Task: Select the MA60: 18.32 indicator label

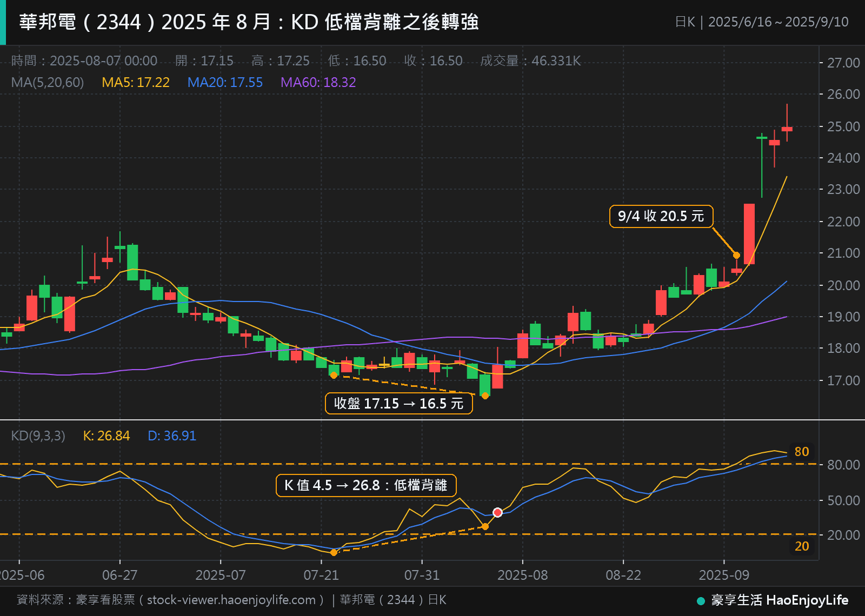Action: tap(318, 82)
